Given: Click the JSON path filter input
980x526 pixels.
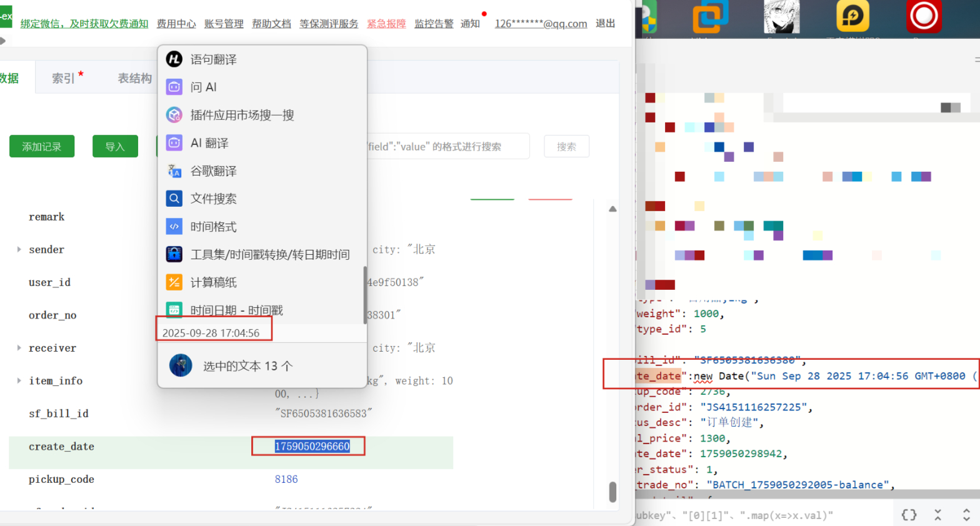Looking at the screenshot, I should pyautogui.click(x=762, y=515).
